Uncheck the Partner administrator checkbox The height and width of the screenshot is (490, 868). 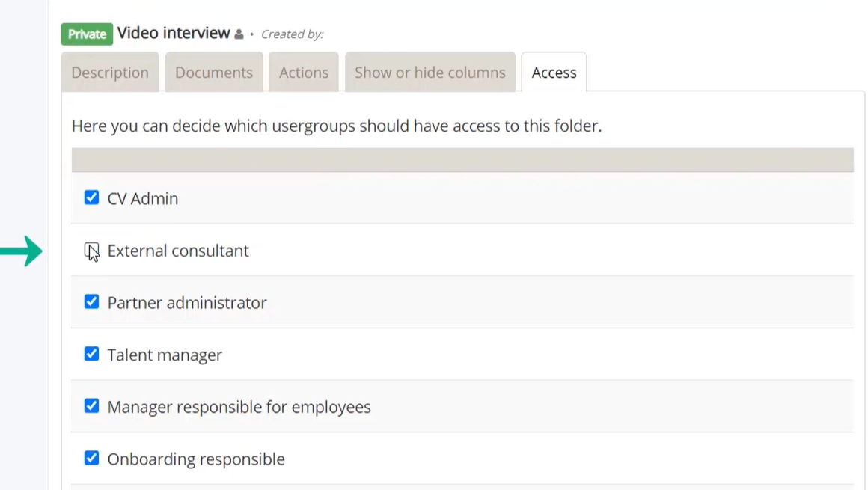[91, 301]
